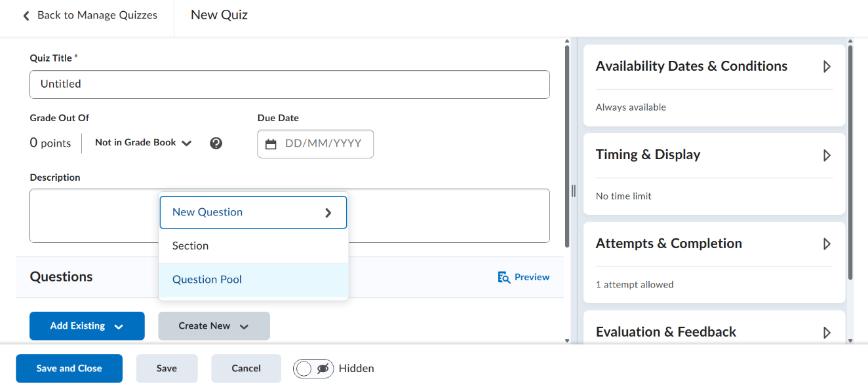Open the Add Existing dropdown

pos(87,326)
